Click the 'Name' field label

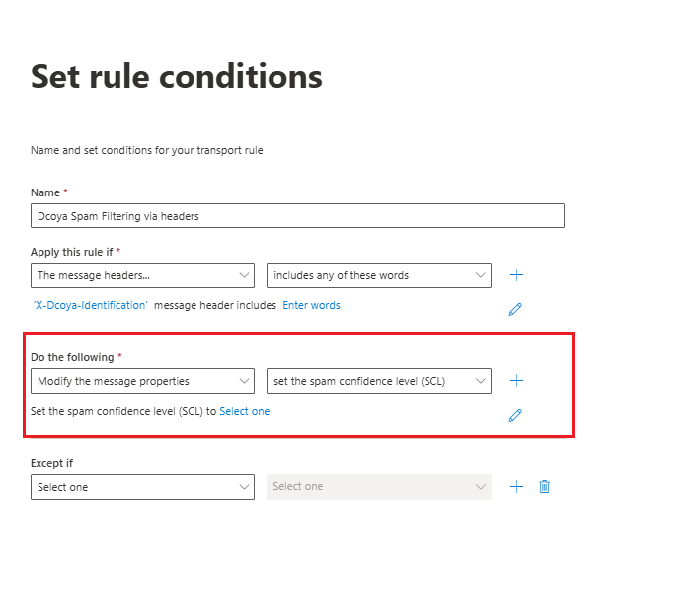tap(45, 192)
